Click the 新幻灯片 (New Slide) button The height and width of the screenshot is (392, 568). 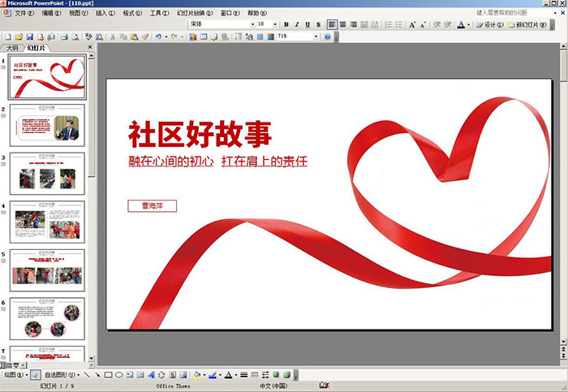pyautogui.click(x=527, y=25)
